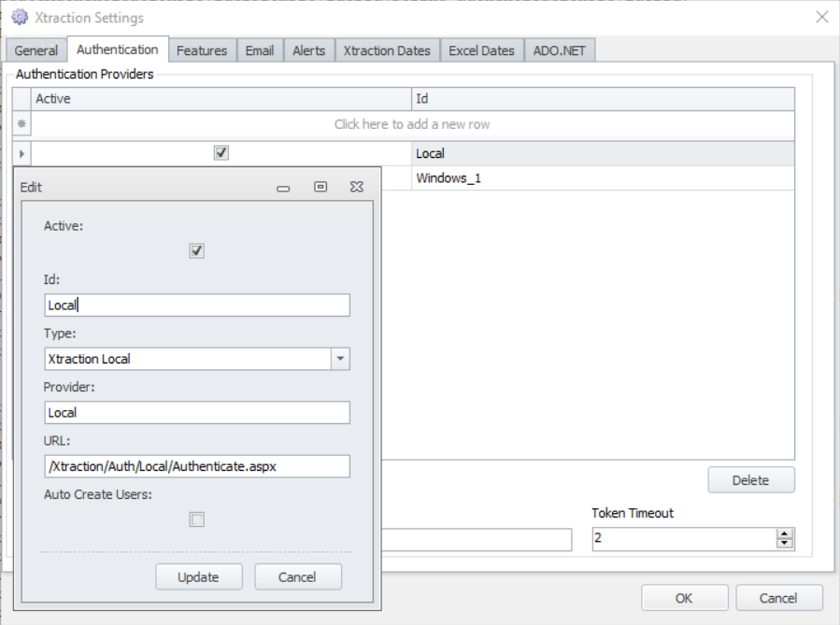Image resolution: width=840 pixels, height=625 pixels.
Task: Click the new row asterisk indicator
Action: pos(21,124)
